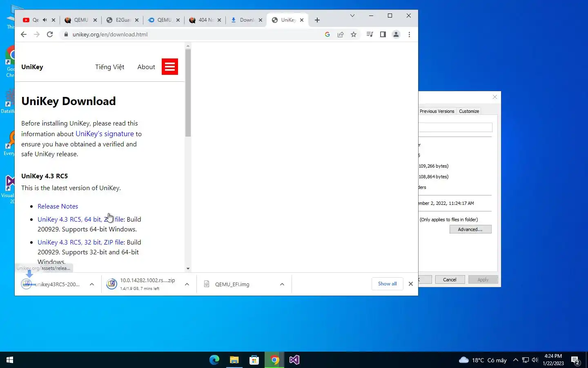Toggle the Chrome side panel

383,34
